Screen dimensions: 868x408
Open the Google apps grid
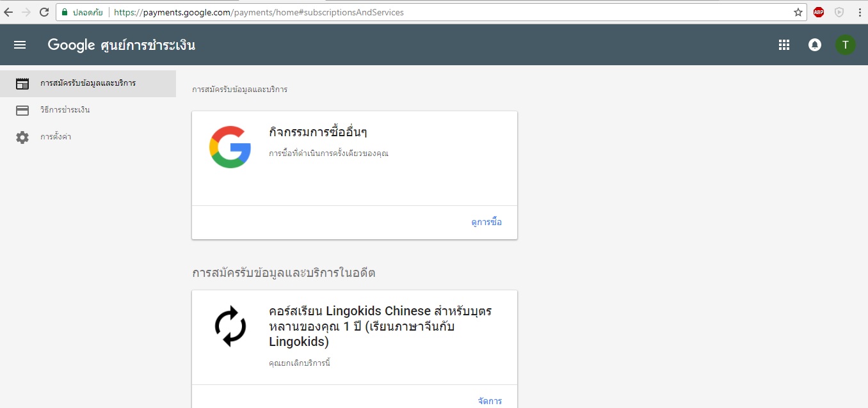[x=784, y=45]
